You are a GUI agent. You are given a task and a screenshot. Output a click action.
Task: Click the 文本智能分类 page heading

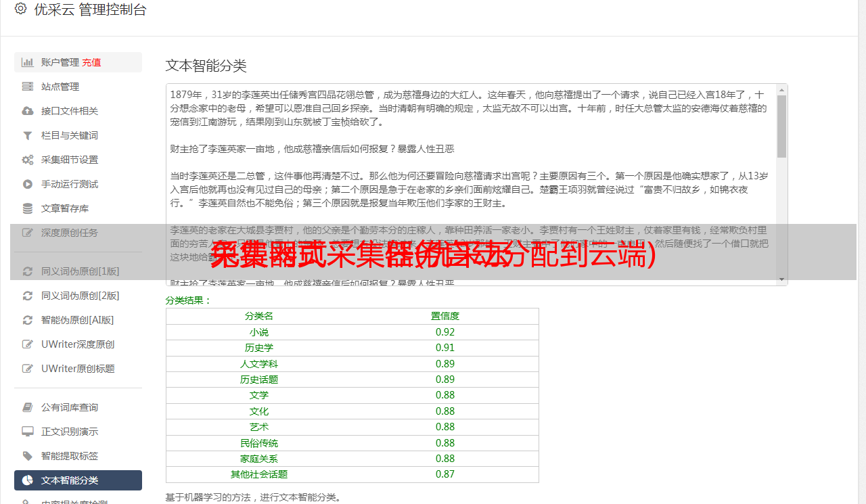[206, 66]
